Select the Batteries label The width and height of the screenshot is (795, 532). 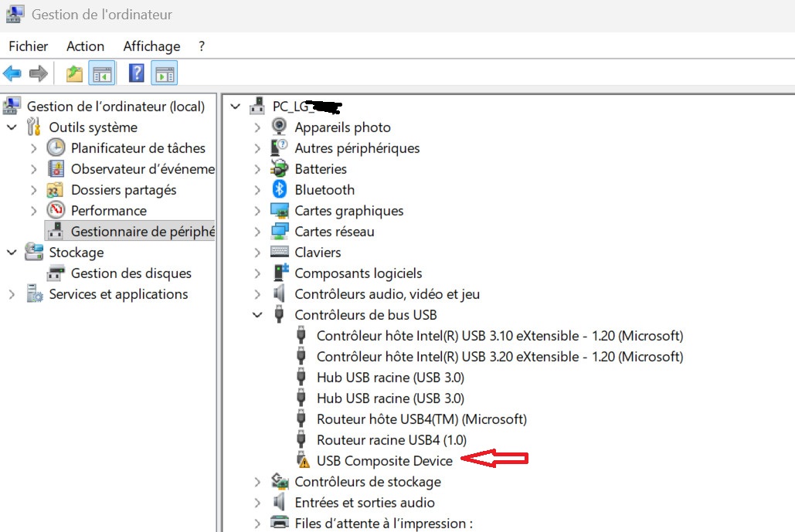pos(321,169)
